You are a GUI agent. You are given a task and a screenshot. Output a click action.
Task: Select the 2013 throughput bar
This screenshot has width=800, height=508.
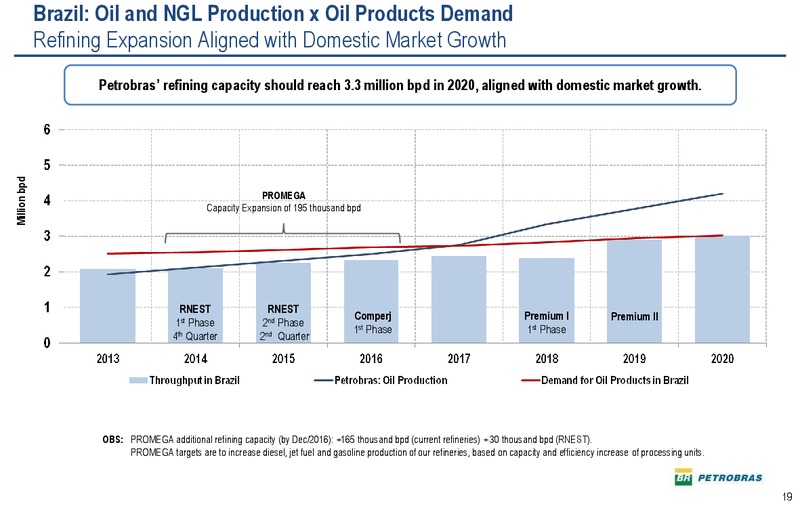108,306
